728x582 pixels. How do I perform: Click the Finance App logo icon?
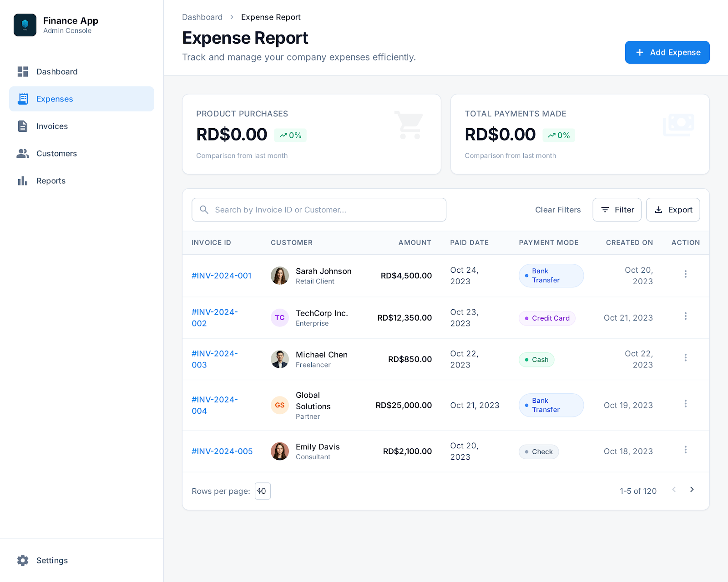[25, 25]
